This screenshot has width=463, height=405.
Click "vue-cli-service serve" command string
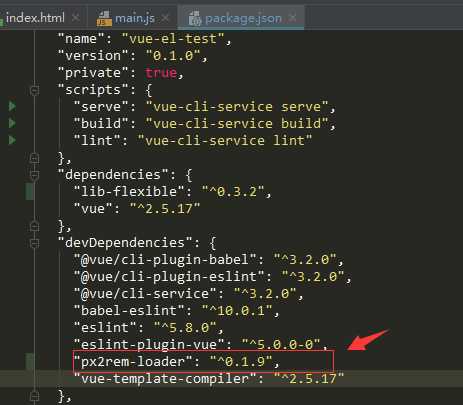pyautogui.click(x=237, y=107)
